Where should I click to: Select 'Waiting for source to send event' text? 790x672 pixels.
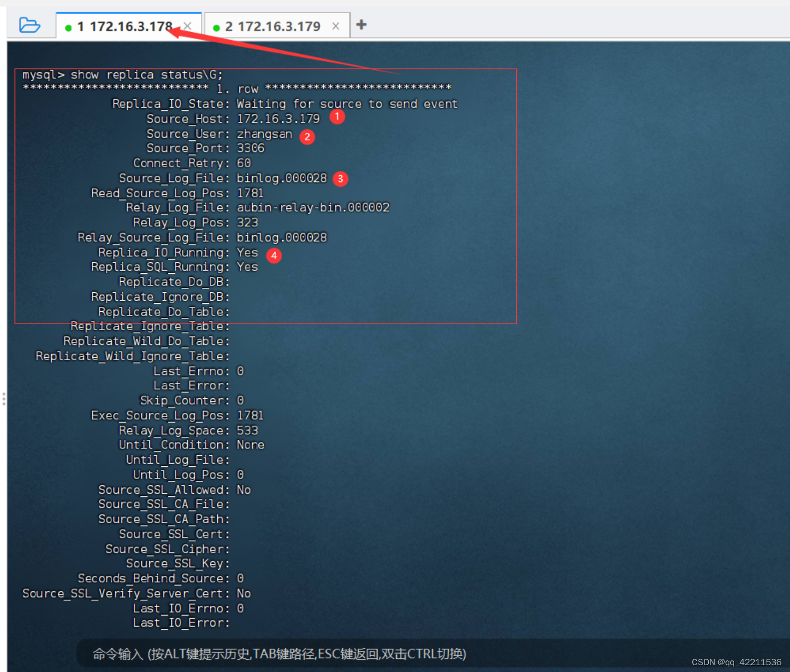[x=347, y=104]
